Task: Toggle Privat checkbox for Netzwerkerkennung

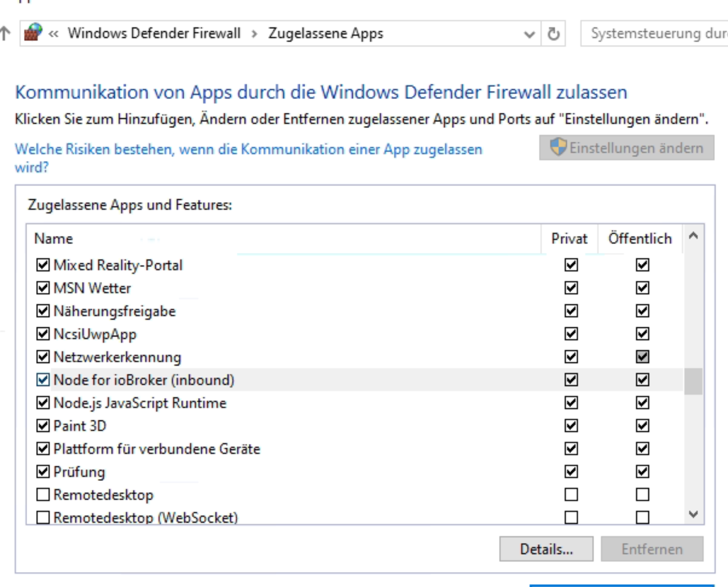Action: pyautogui.click(x=571, y=357)
